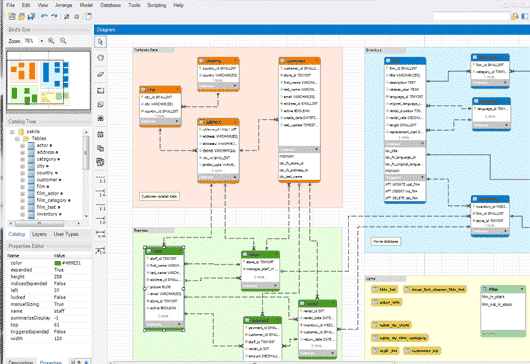The image size is (530, 364).
Task: Open the Tools menu
Action: [134, 5]
